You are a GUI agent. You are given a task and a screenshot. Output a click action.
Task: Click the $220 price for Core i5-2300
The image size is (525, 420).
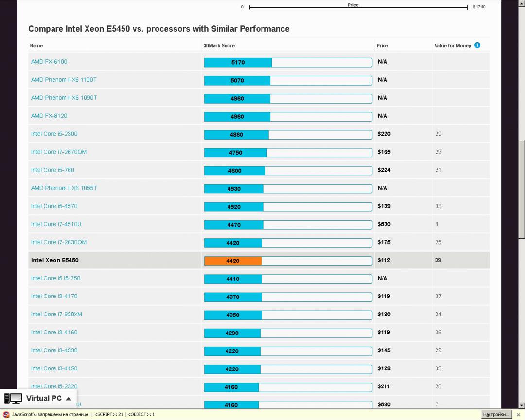pos(384,134)
